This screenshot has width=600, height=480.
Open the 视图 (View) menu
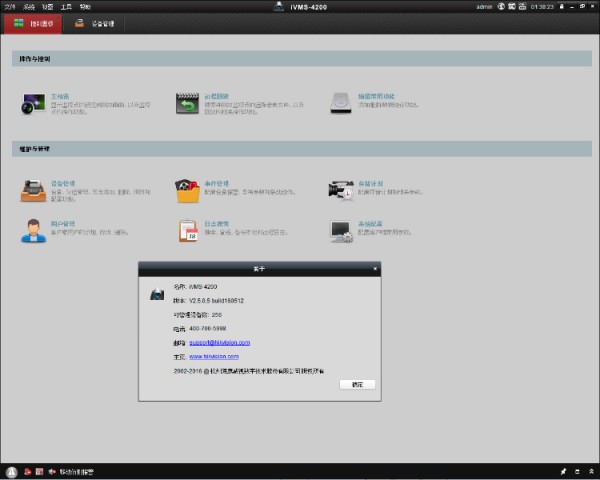47,7
